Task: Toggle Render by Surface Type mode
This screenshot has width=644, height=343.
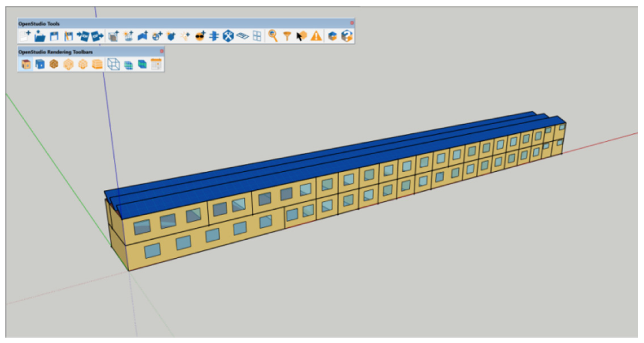Action: click(26, 64)
